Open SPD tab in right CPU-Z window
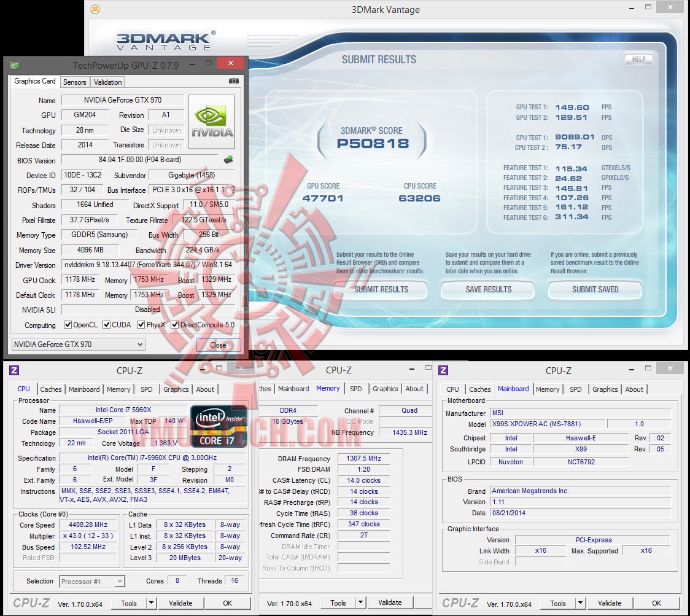 point(576,389)
